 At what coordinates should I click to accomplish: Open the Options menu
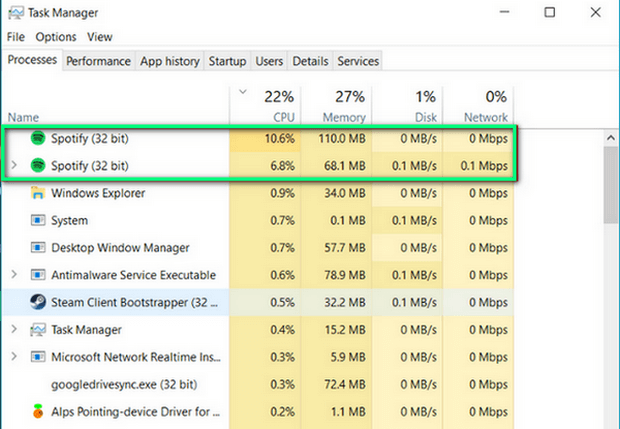[x=56, y=37]
